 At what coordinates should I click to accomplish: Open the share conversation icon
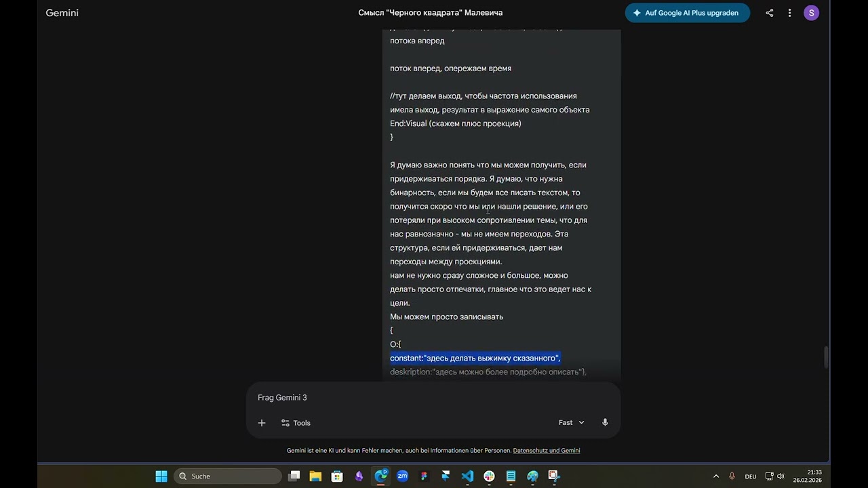(x=769, y=13)
